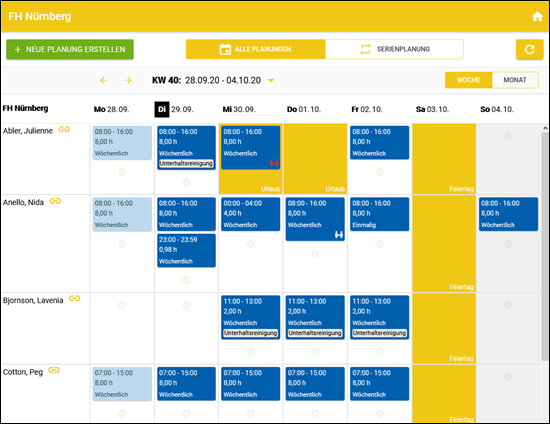Image resolution: width=550 pixels, height=424 pixels.
Task: Go to the home page icon
Action: [x=537, y=16]
